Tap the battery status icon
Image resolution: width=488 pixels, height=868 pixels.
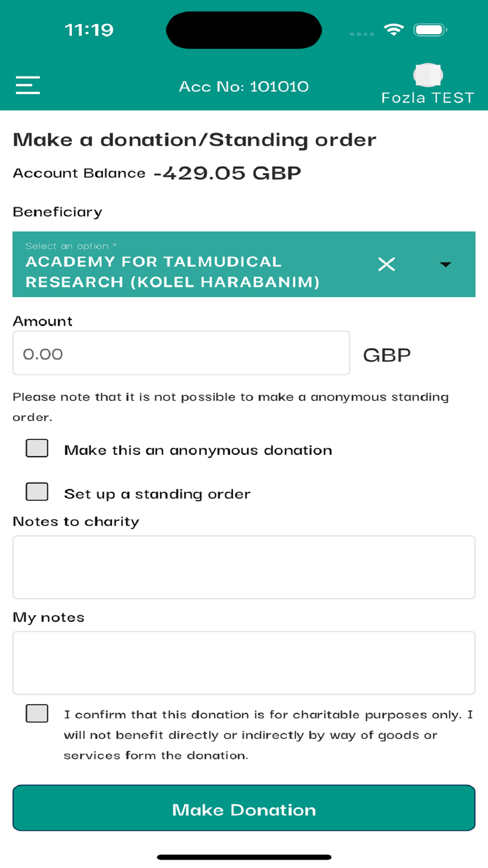pyautogui.click(x=430, y=30)
